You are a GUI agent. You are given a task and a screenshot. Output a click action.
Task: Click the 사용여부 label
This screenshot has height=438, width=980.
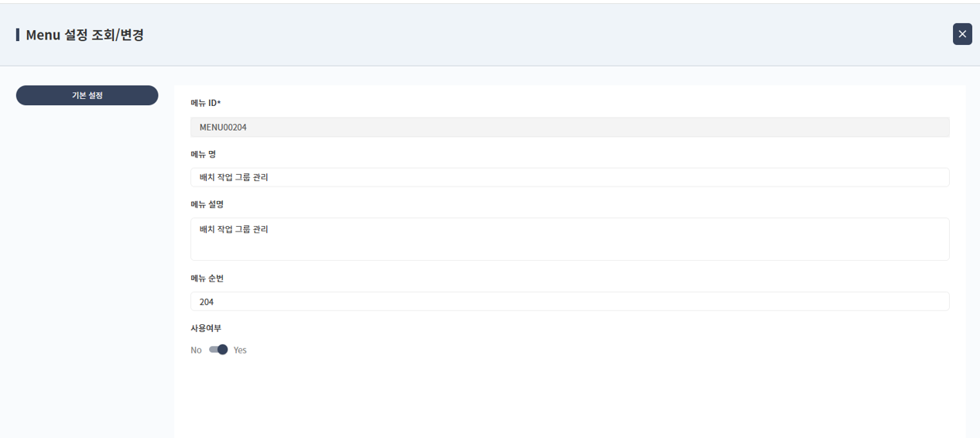(206, 328)
